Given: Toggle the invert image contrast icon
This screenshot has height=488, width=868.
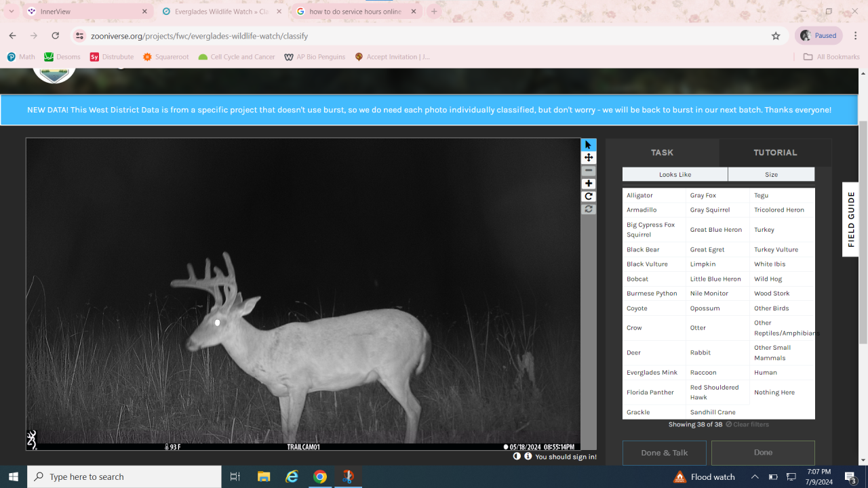Looking at the screenshot, I should tap(517, 456).
